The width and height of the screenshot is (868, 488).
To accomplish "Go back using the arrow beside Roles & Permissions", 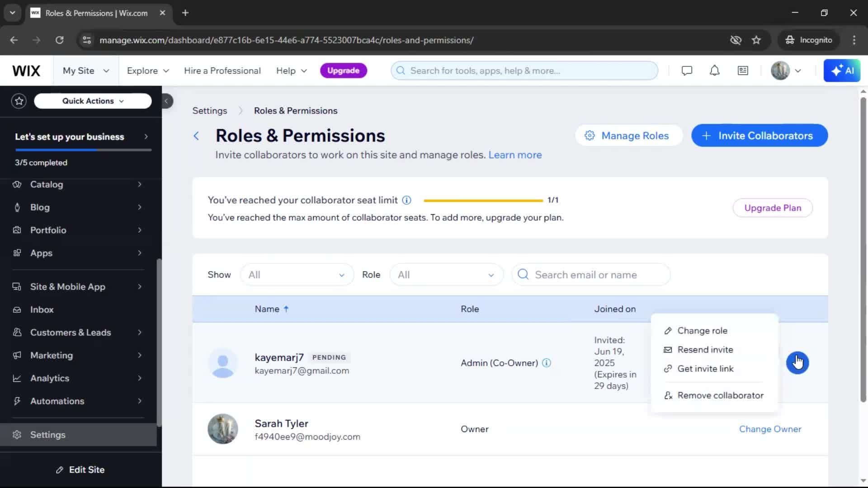I will pyautogui.click(x=196, y=136).
